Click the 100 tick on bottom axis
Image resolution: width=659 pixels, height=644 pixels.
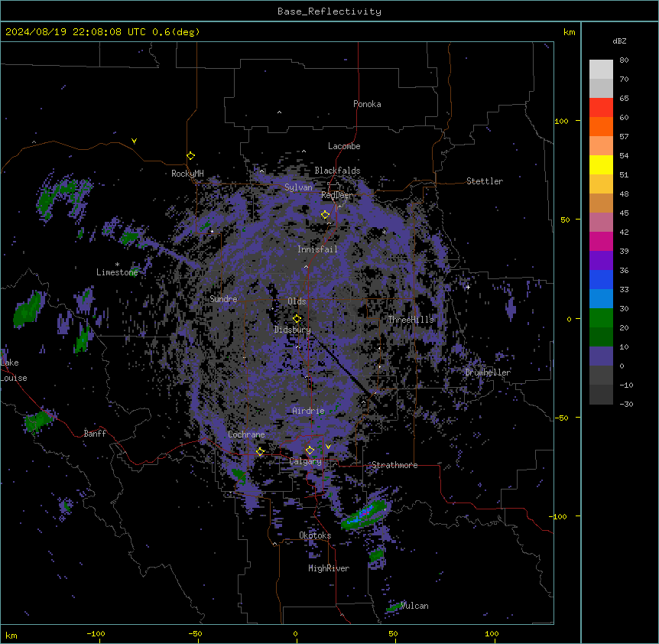(x=492, y=633)
